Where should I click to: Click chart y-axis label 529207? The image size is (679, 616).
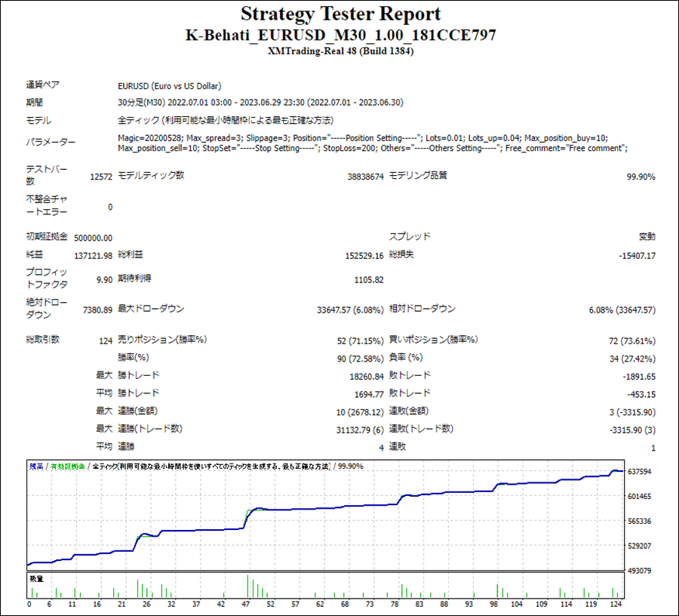coord(639,546)
